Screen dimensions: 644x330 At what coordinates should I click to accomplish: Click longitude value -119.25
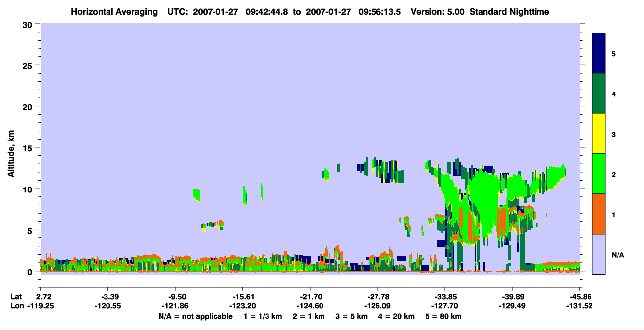point(40,306)
